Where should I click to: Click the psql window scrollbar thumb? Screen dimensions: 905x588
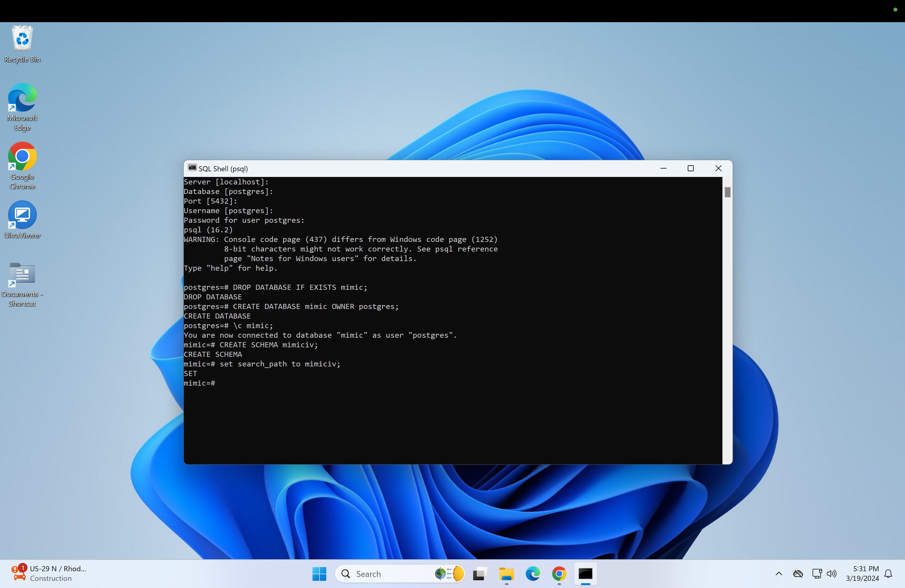728,193
